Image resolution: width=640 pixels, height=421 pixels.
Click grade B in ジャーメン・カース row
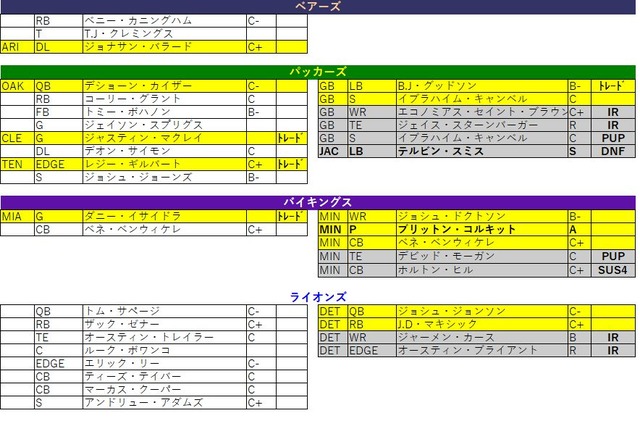580,337
